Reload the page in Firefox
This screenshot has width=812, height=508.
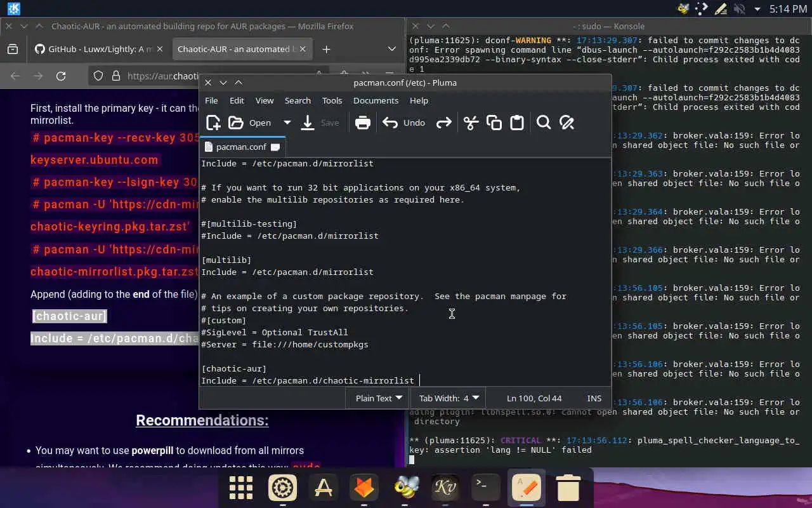click(61, 76)
